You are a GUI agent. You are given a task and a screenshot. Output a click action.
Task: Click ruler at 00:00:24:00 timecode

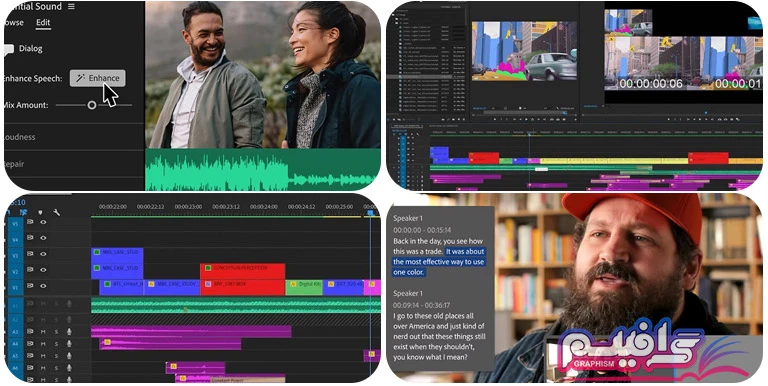[x=264, y=207]
